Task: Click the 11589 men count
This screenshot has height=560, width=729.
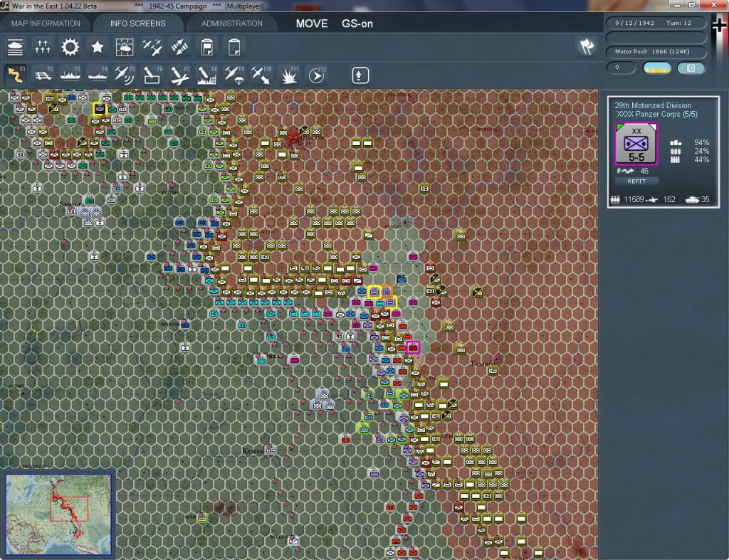Action: click(634, 199)
